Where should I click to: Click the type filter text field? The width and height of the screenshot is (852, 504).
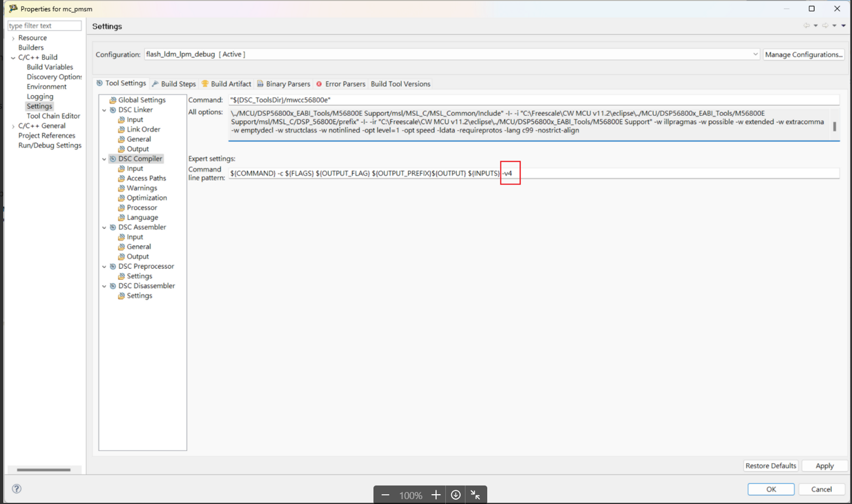[44, 25]
